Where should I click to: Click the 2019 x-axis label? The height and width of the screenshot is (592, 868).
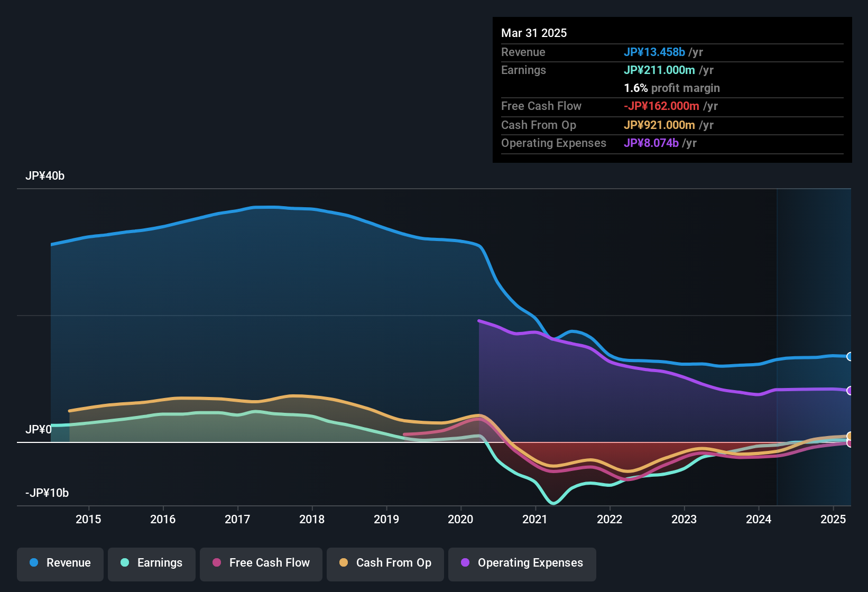tap(386, 519)
